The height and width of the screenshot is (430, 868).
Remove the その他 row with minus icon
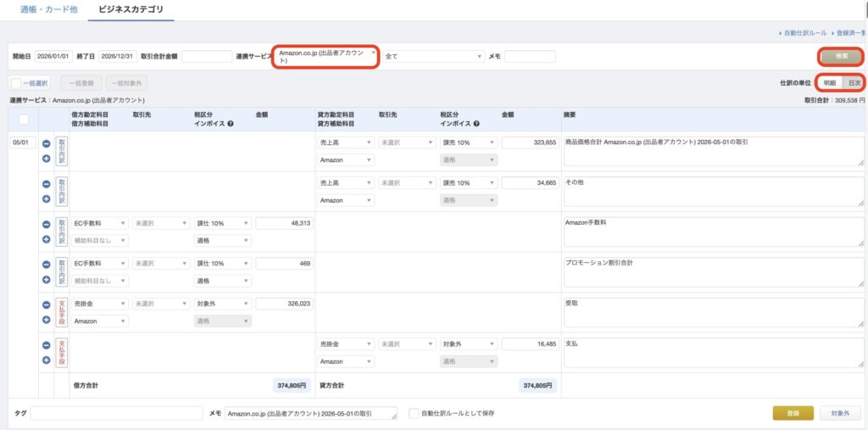pyautogui.click(x=47, y=184)
